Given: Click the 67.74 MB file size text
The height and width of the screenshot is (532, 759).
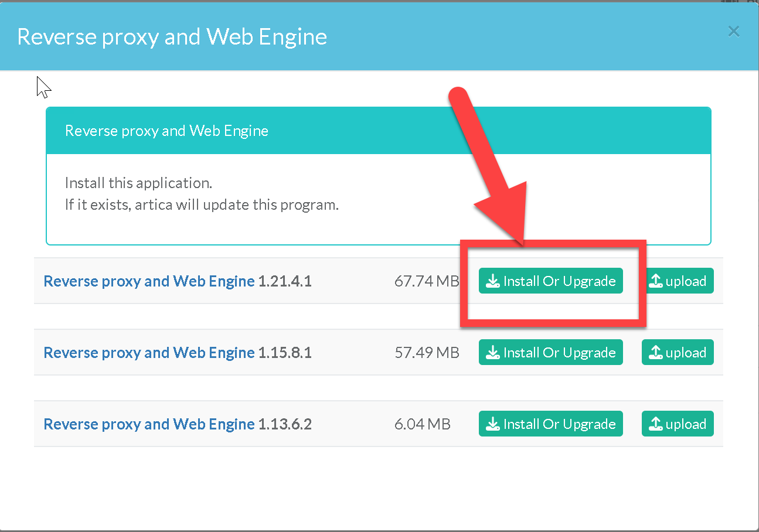Looking at the screenshot, I should (426, 281).
